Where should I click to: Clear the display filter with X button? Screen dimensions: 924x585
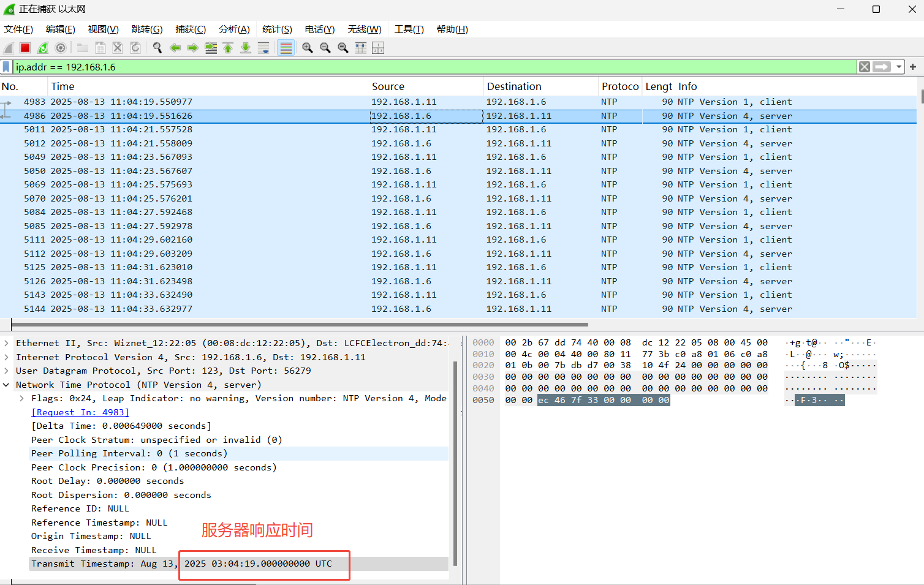(x=864, y=67)
